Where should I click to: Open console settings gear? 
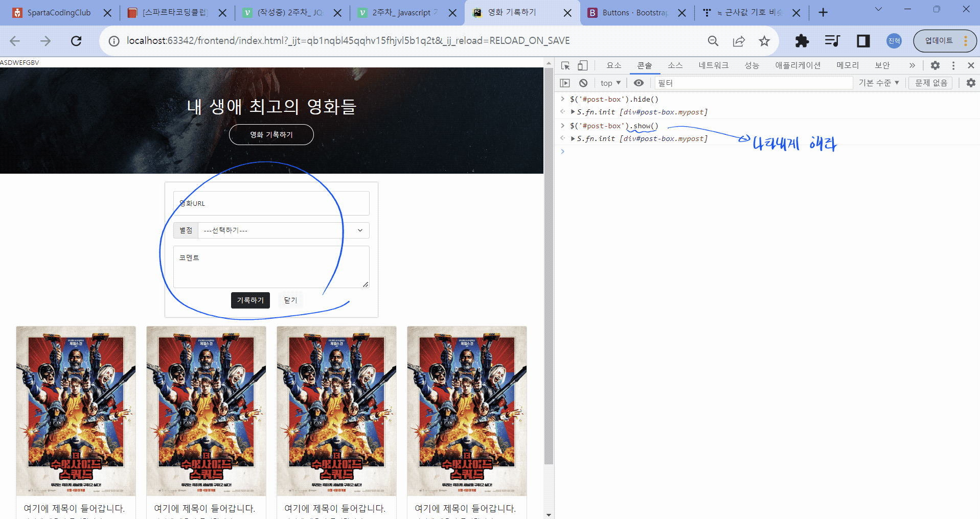pyautogui.click(x=971, y=83)
